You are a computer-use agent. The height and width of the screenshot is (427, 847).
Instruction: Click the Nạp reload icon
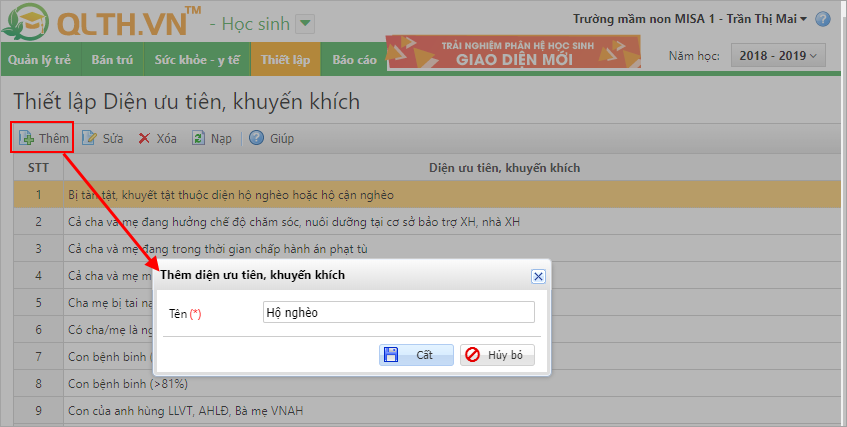coord(198,138)
